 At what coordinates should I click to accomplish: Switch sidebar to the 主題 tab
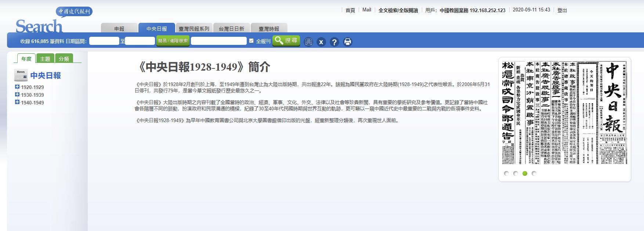[x=45, y=59]
